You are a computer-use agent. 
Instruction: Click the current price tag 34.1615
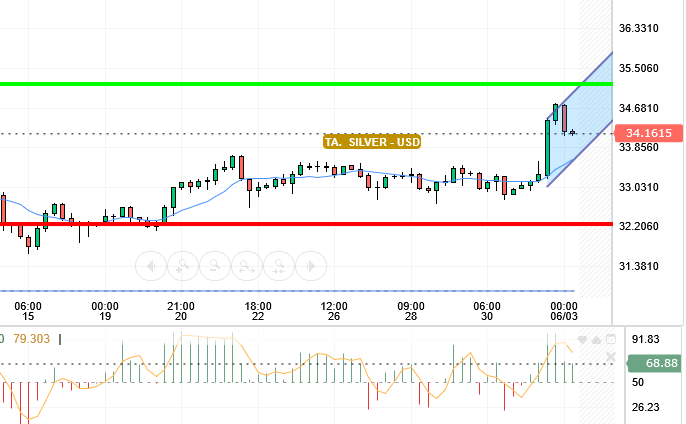click(648, 133)
